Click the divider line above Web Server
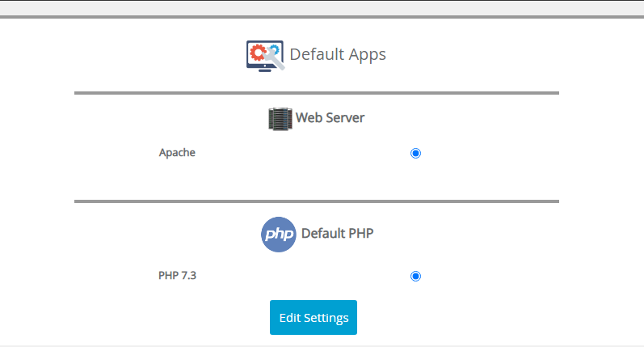The height and width of the screenshot is (347, 644). [x=317, y=93]
